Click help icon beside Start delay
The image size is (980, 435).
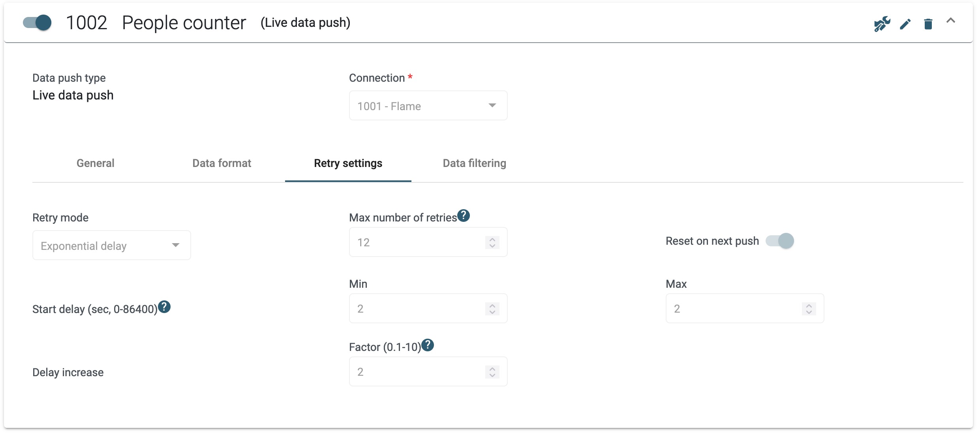pos(164,307)
